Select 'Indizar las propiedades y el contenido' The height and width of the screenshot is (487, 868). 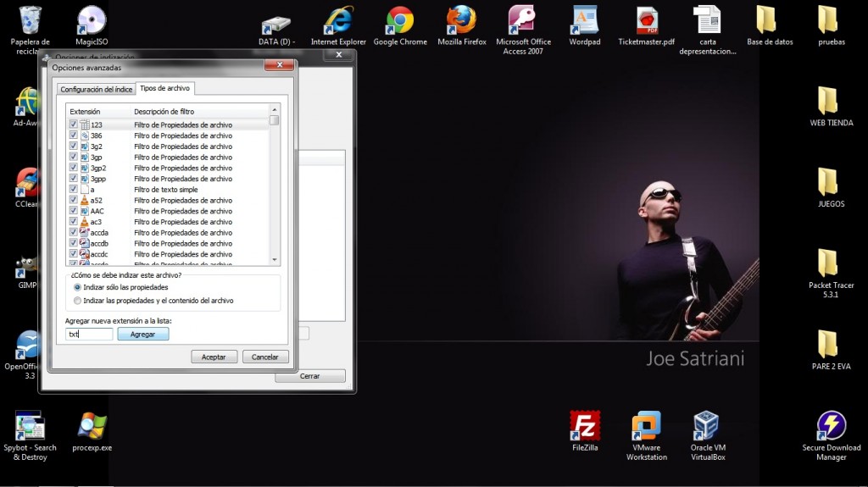[78, 301]
